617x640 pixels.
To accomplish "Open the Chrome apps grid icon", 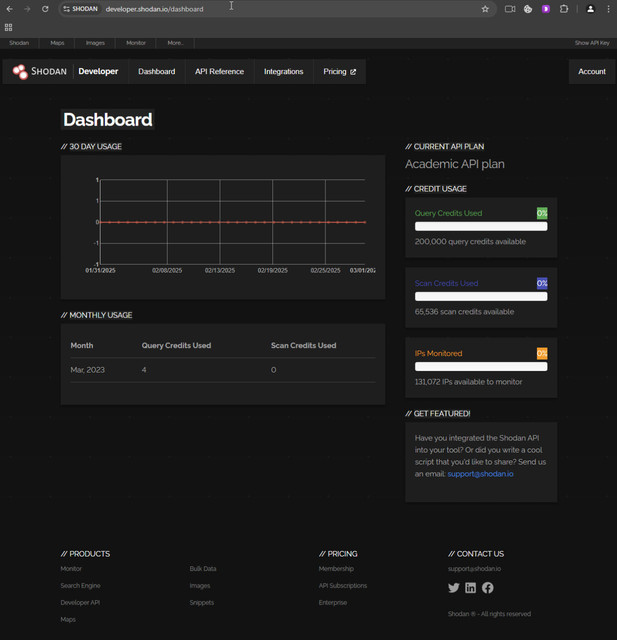I will pos(9,27).
